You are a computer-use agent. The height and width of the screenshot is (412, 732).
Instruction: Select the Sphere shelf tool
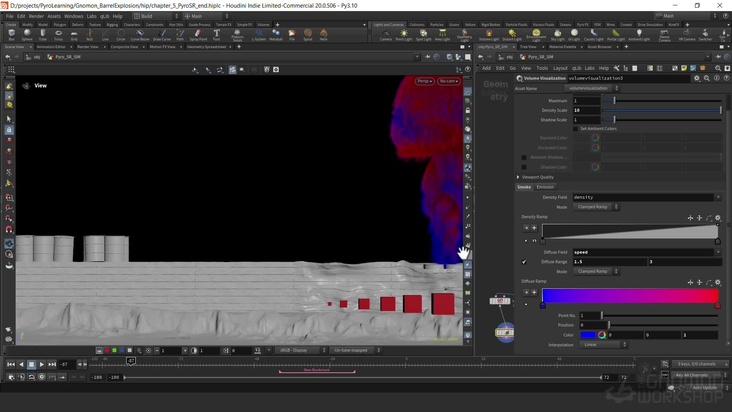coord(27,35)
